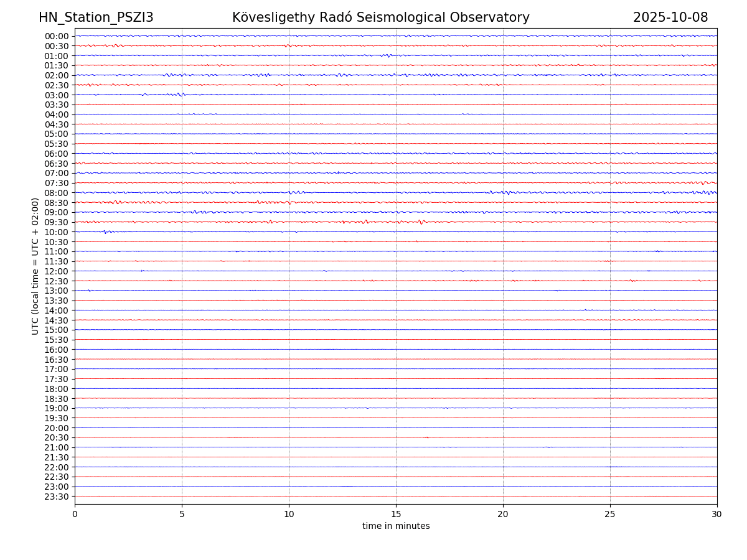This screenshot has width=747, height=560.
Task: Click the date 2025-10-08 in the header
Action: (670, 17)
